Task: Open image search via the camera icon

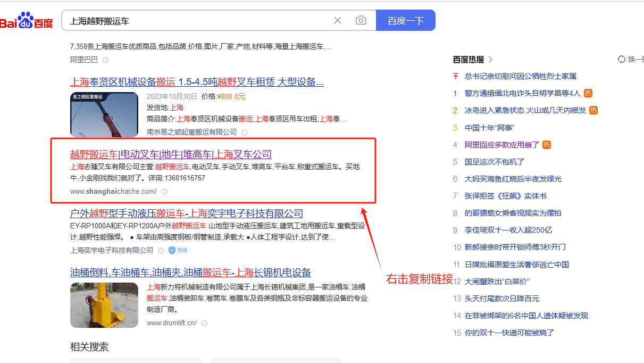Action: click(x=361, y=20)
